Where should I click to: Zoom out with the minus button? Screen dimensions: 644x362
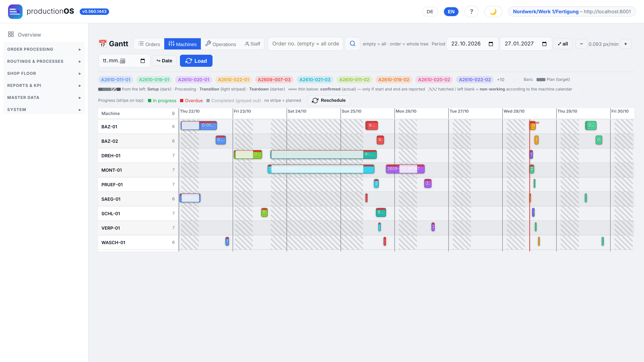click(x=581, y=44)
